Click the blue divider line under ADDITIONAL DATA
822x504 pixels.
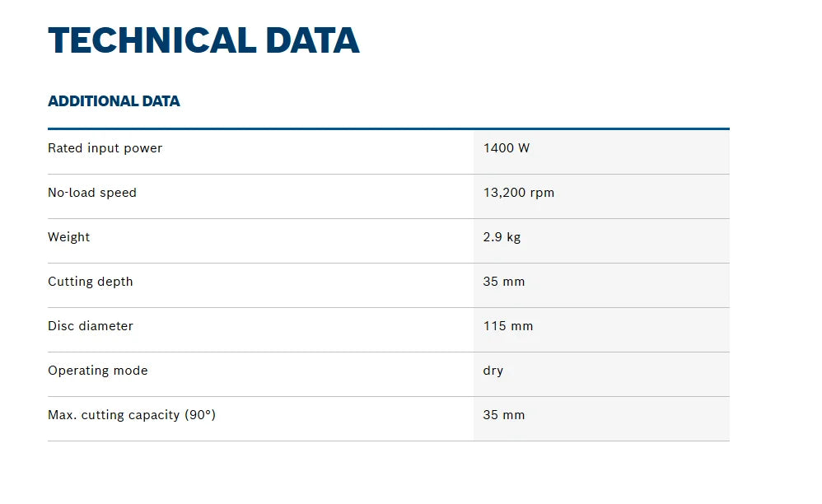389,128
